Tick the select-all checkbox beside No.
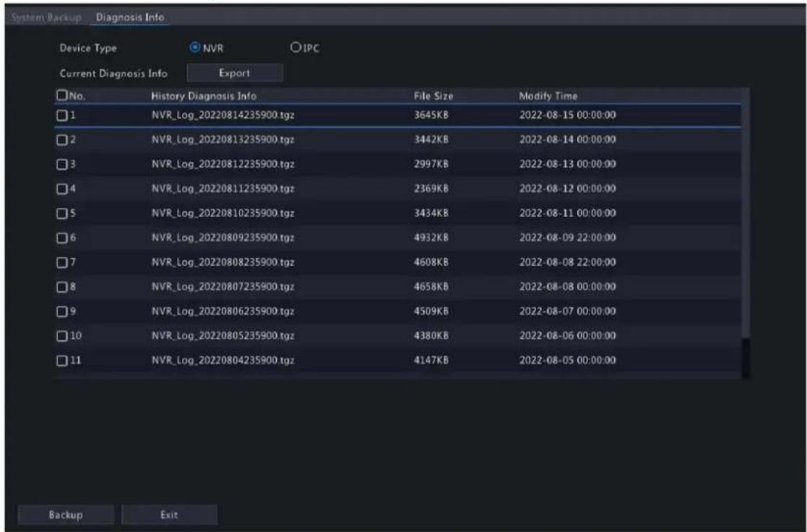This screenshot has width=807, height=532. coord(61,95)
